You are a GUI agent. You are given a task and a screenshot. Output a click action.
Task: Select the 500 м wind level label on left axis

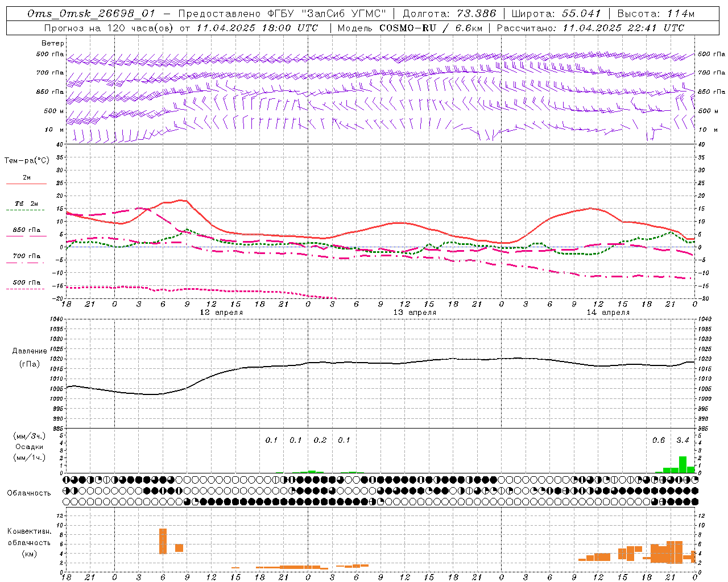(x=54, y=111)
